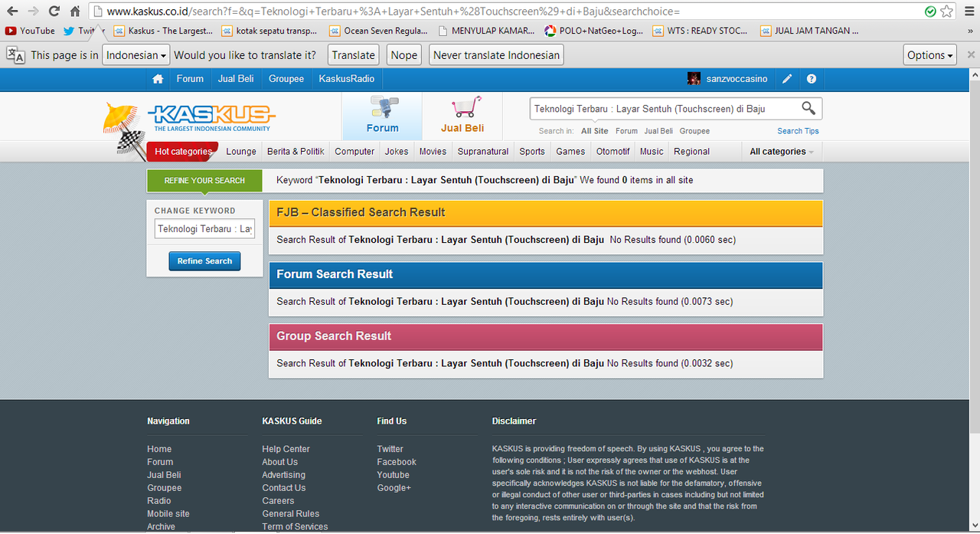Viewport: 980px width, 534px height.
Task: Click Hot categories label
Action: pyautogui.click(x=183, y=152)
